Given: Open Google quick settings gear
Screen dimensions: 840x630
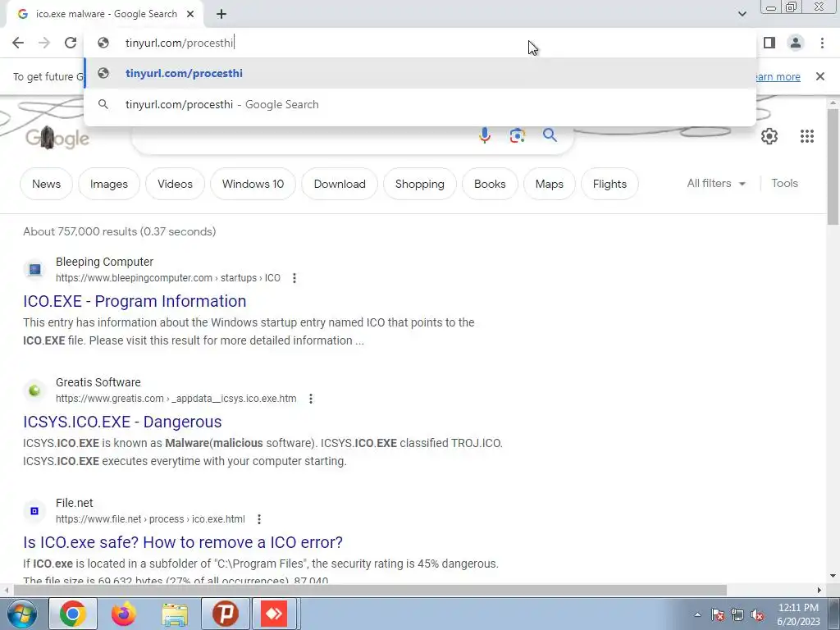Looking at the screenshot, I should [769, 136].
